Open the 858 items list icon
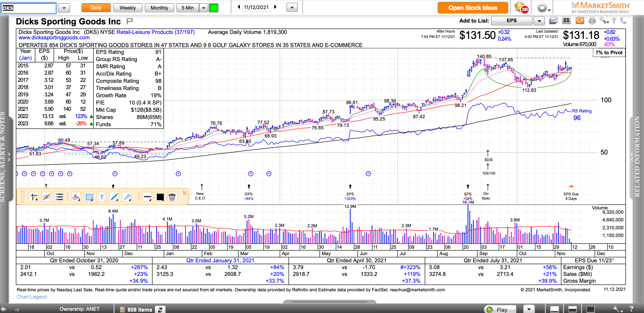The width and height of the screenshot is (644, 313). [x=122, y=310]
